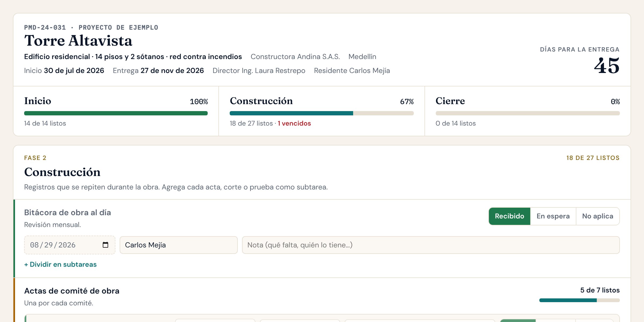Screen dimensions: 644x322
Task: Click the project code PMD-24-031
Action: pos(45,27)
